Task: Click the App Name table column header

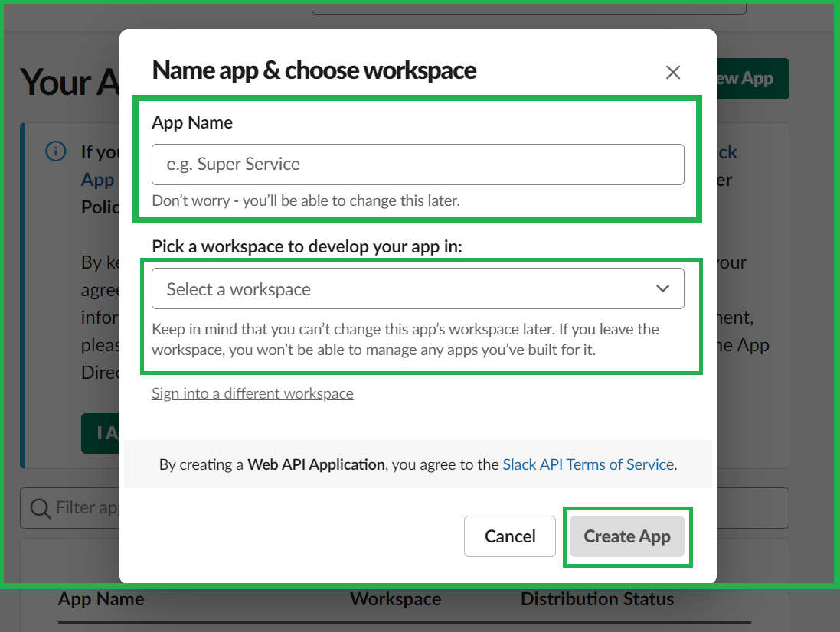Action: (x=101, y=599)
